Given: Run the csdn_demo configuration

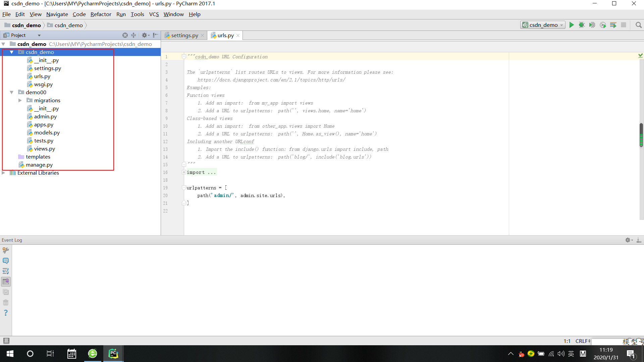Looking at the screenshot, I should [x=572, y=25].
